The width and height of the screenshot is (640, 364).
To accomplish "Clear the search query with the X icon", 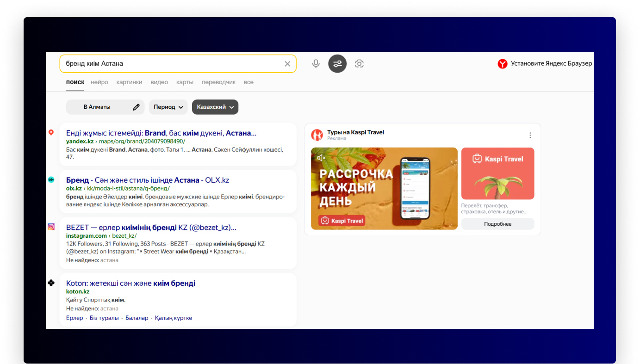I will [x=287, y=63].
